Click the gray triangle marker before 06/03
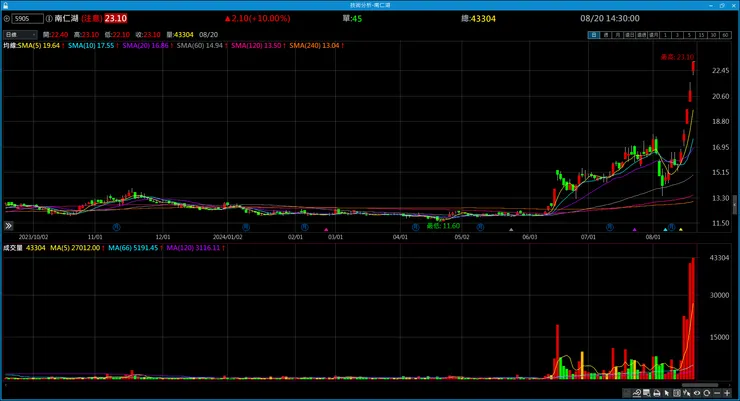This screenshot has height=401, width=740. point(511,229)
